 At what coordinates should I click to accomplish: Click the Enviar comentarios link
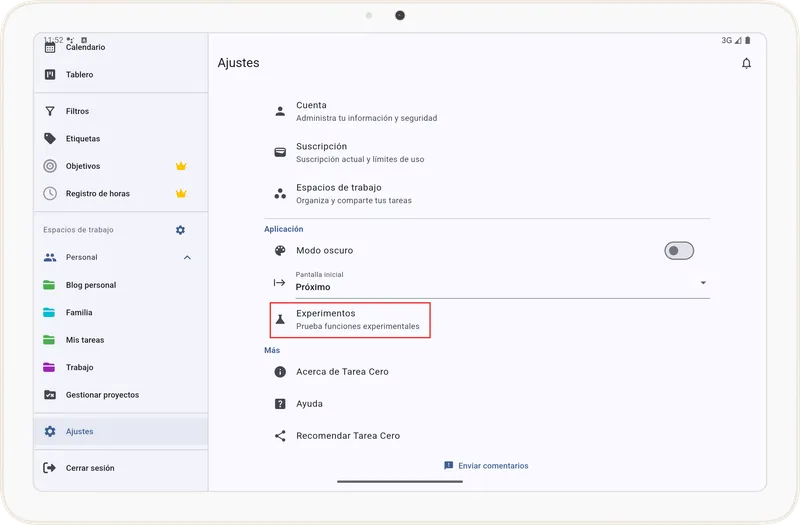coord(486,466)
